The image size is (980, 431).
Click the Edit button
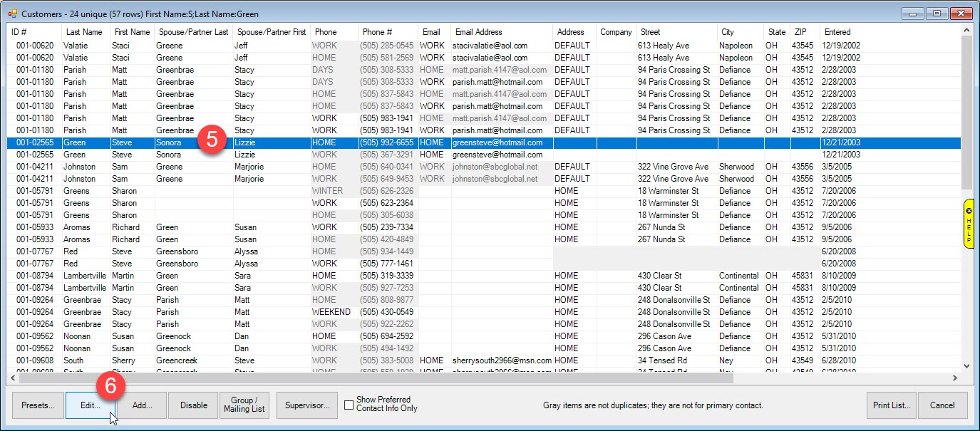tap(91, 405)
